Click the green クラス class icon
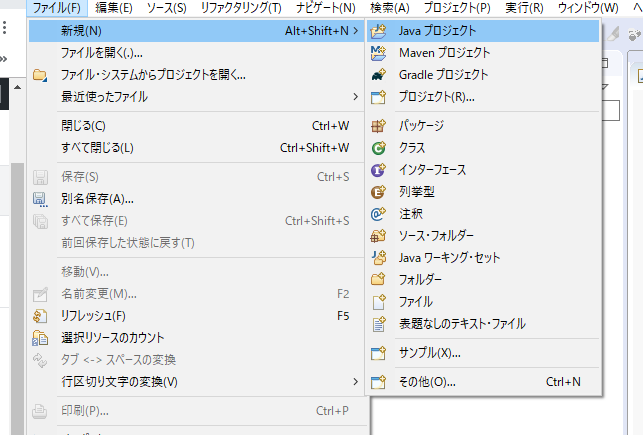 (378, 148)
